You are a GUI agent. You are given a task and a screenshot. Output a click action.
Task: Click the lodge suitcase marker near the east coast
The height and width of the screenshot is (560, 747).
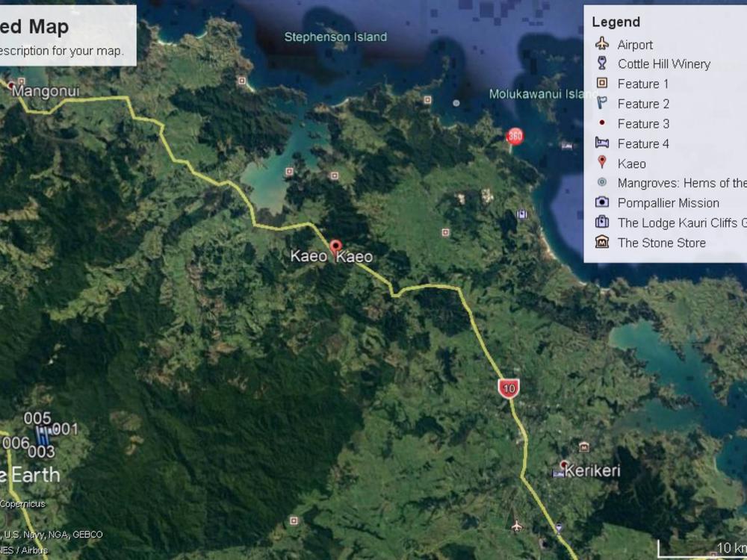(x=522, y=214)
